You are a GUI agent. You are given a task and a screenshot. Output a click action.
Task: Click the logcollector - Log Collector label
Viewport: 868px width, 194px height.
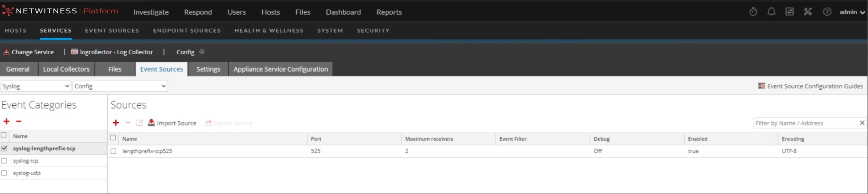tap(116, 52)
